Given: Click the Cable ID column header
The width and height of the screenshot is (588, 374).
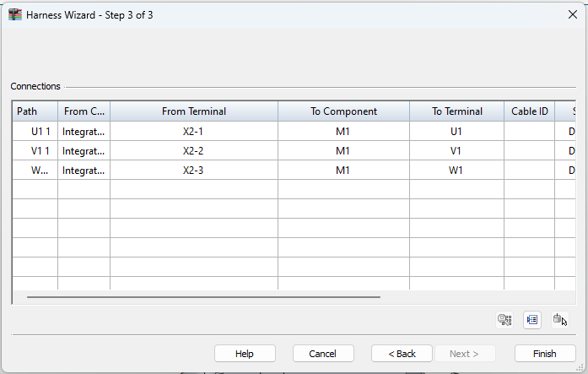Looking at the screenshot, I should pos(530,111).
